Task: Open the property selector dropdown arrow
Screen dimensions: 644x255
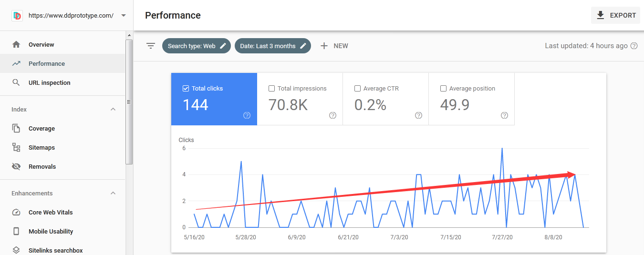Action: coord(124,15)
